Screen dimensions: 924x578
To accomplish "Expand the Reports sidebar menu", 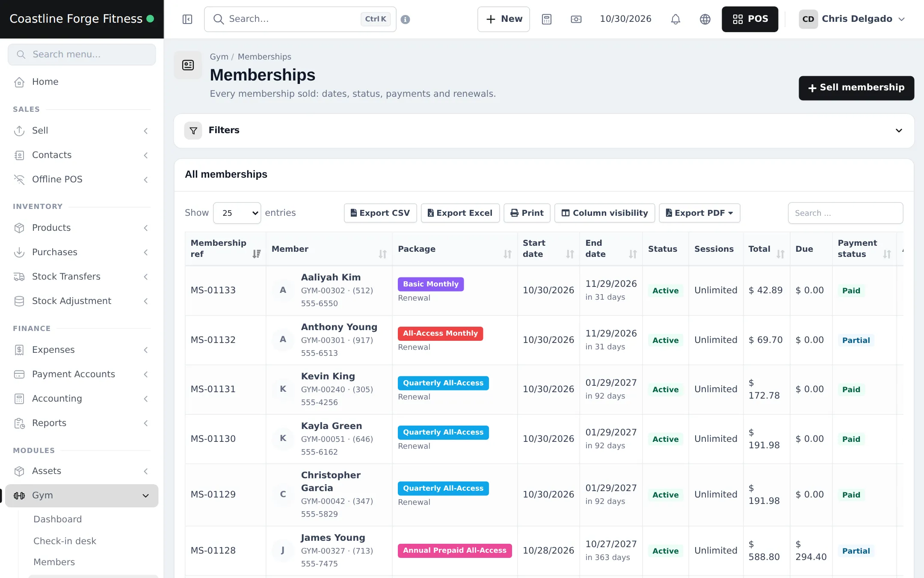I will pos(81,423).
